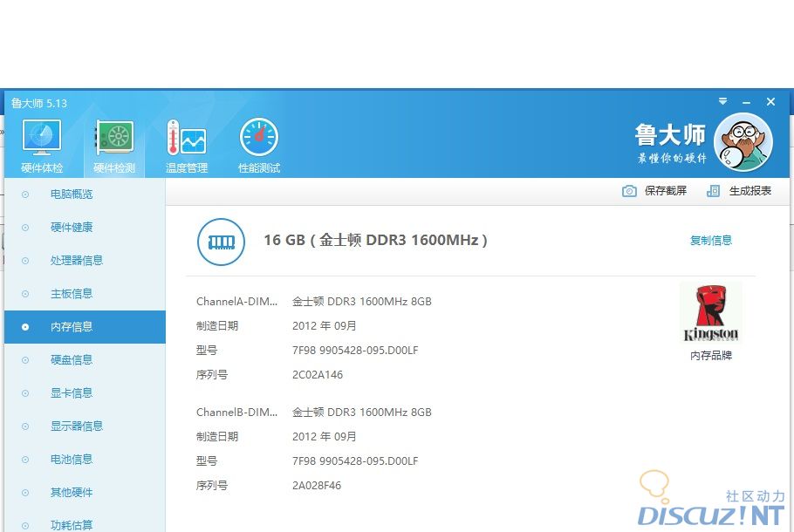Image resolution: width=794 pixels, height=532 pixels.
Task: Click the ChannelB model 7F98 9905428-095.D00LF
Action: pyautogui.click(x=355, y=461)
